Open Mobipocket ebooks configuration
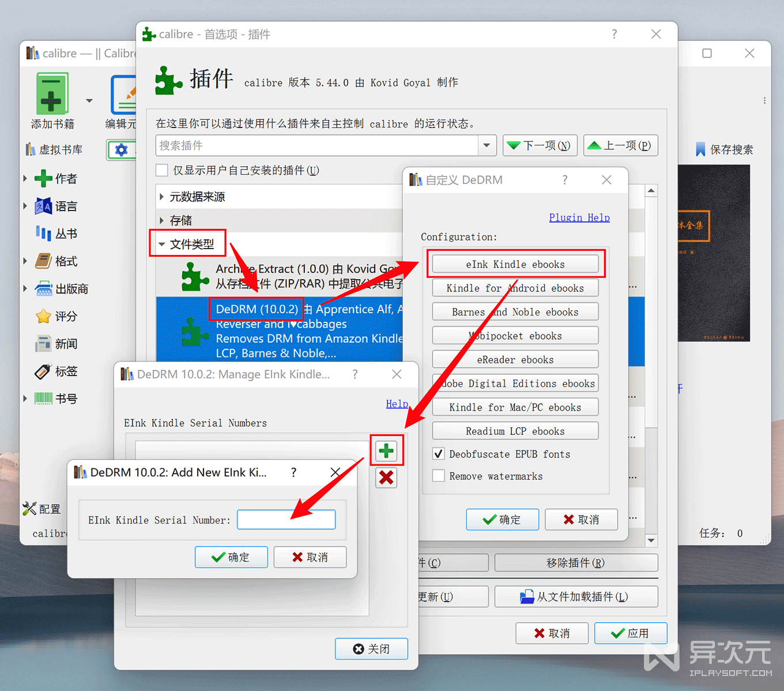Screen dimensions: 784x691 pos(515,336)
